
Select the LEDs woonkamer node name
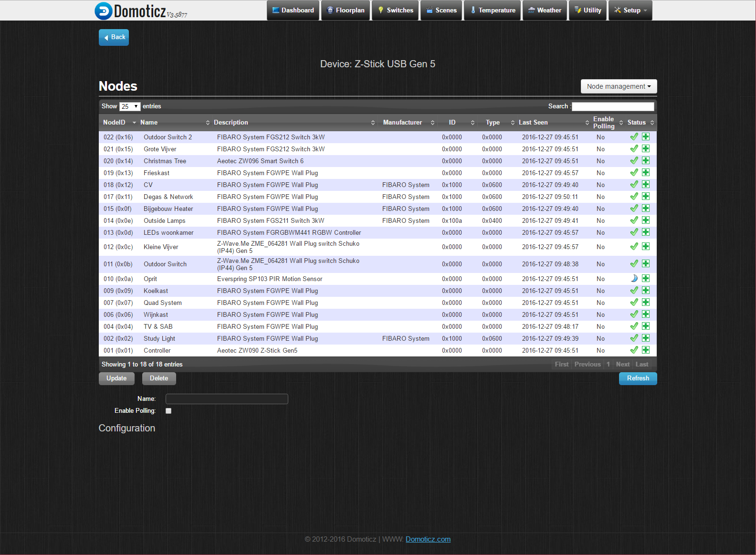coord(168,232)
